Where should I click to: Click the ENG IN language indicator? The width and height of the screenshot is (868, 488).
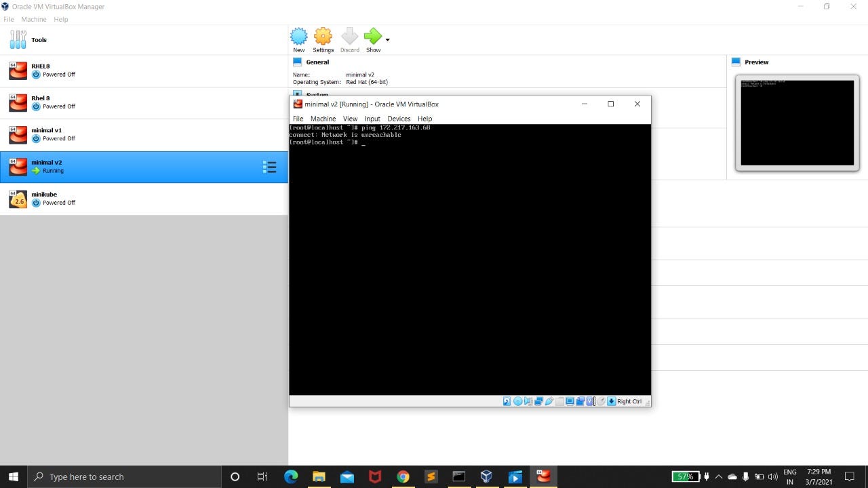[790, 476]
